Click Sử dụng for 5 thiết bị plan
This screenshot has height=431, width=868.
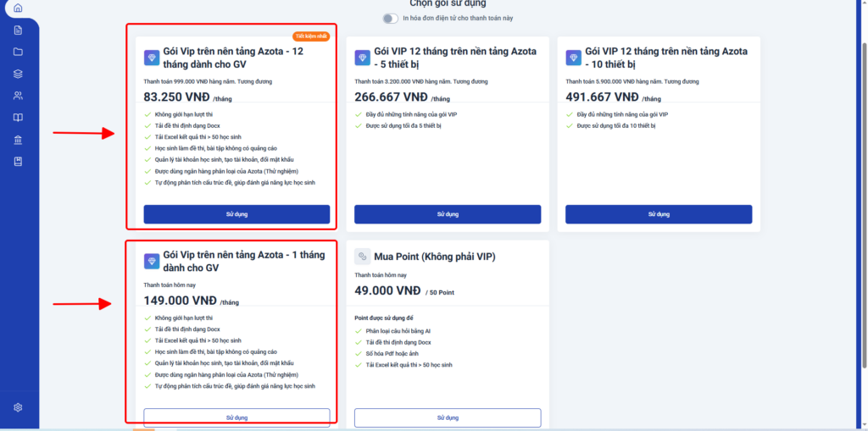448,214
